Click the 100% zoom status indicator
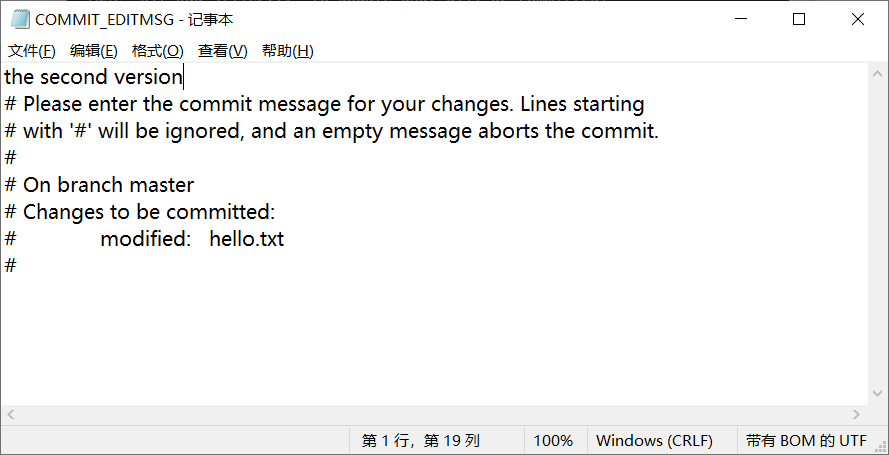Screen dimensions: 889x455 tap(553, 440)
